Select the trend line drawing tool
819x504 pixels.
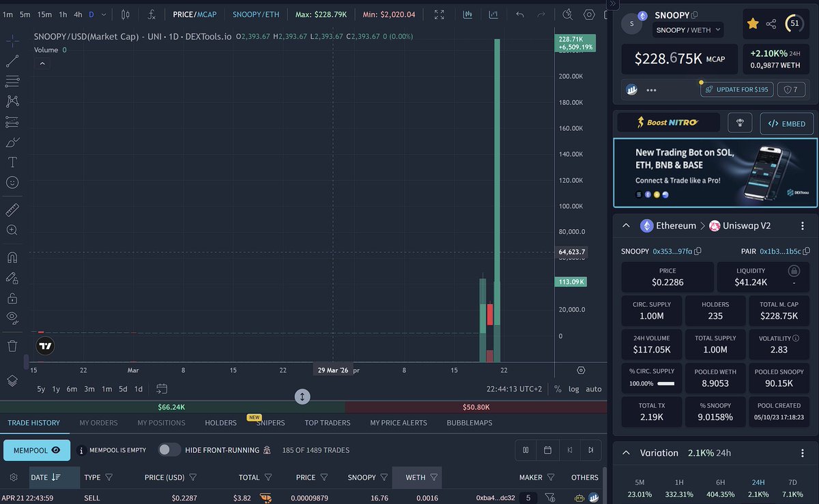coord(12,61)
